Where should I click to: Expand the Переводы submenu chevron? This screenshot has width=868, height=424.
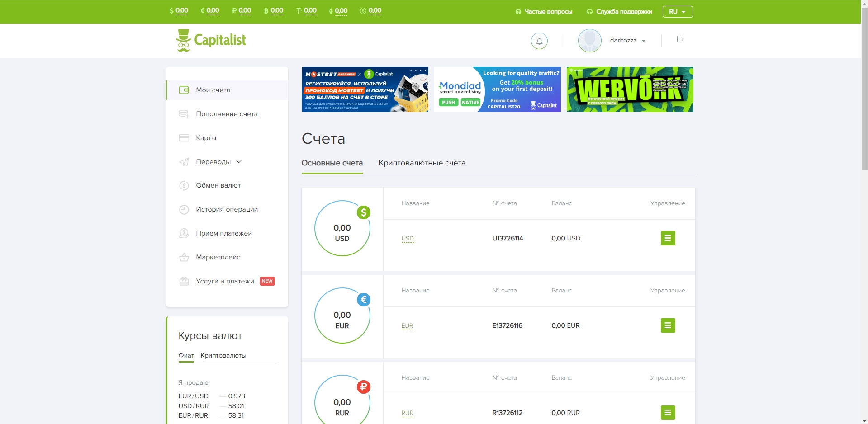(239, 162)
